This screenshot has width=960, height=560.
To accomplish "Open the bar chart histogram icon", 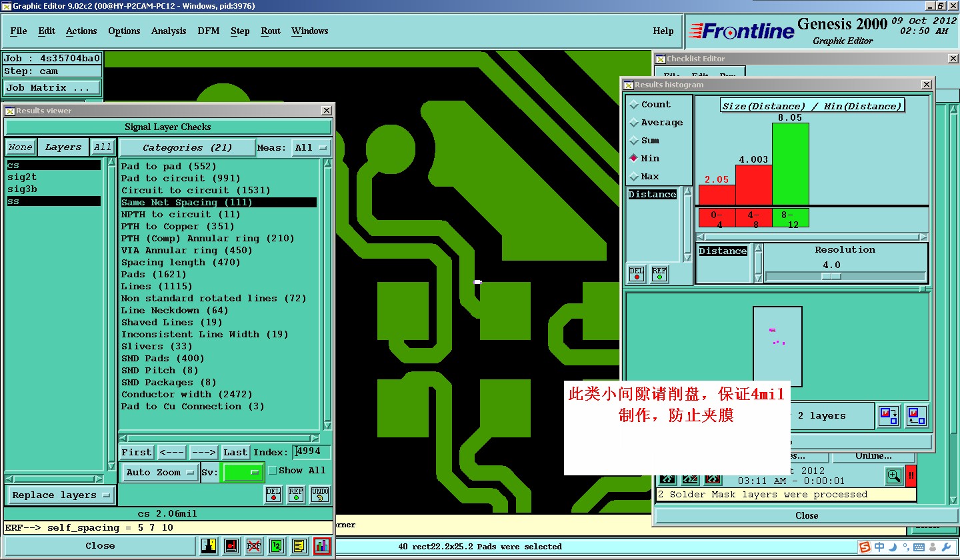I will click(x=322, y=546).
